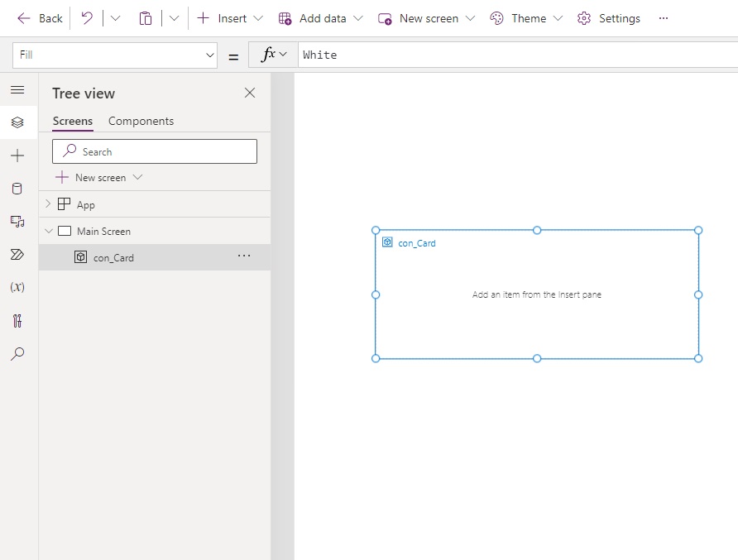Collapse the Main Screen tree node
The width and height of the screenshot is (738, 560).
[x=48, y=231]
